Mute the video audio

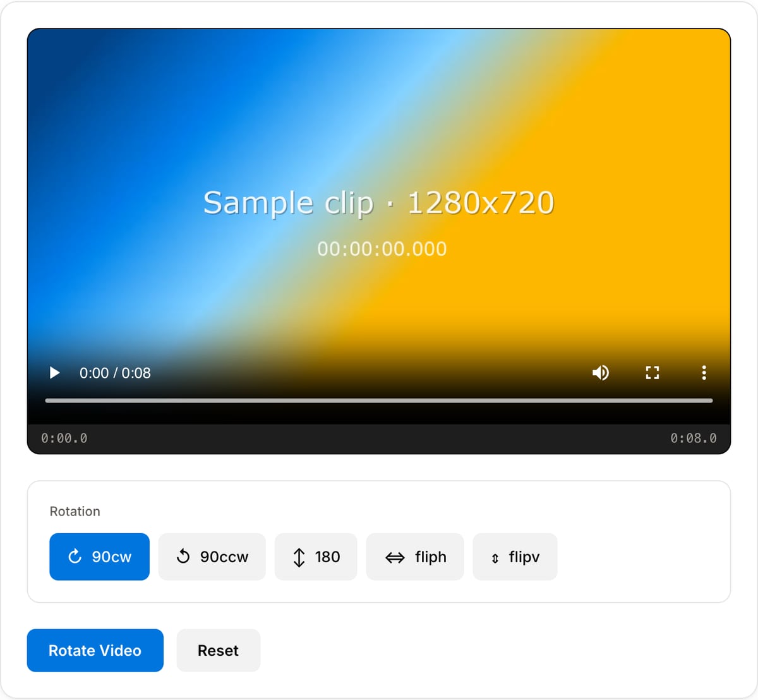(601, 373)
